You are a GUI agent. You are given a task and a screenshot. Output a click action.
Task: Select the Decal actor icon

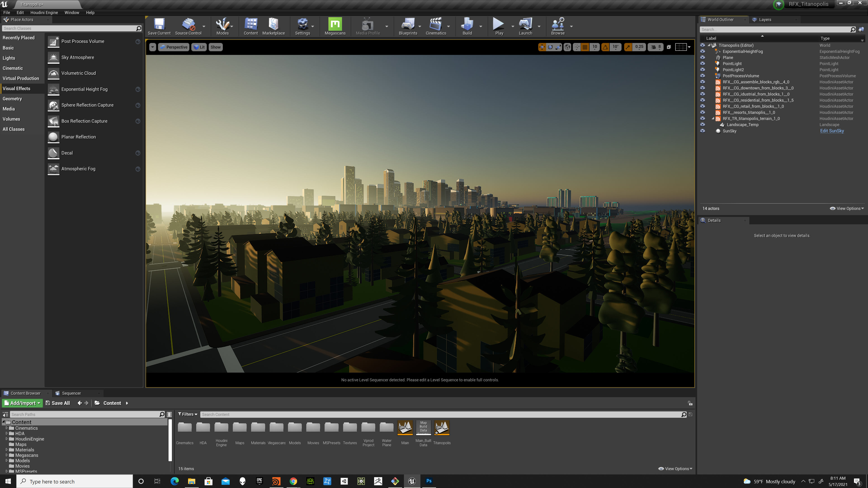pos(53,153)
